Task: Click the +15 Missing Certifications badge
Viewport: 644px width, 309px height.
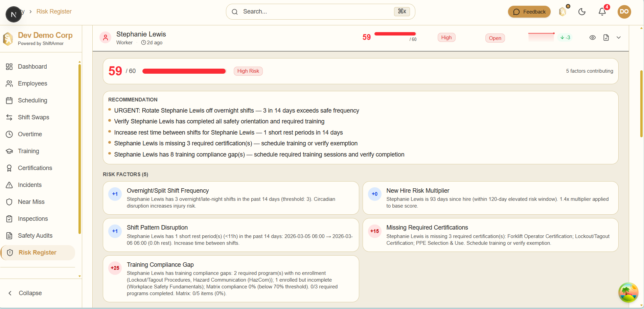Action: click(375, 231)
